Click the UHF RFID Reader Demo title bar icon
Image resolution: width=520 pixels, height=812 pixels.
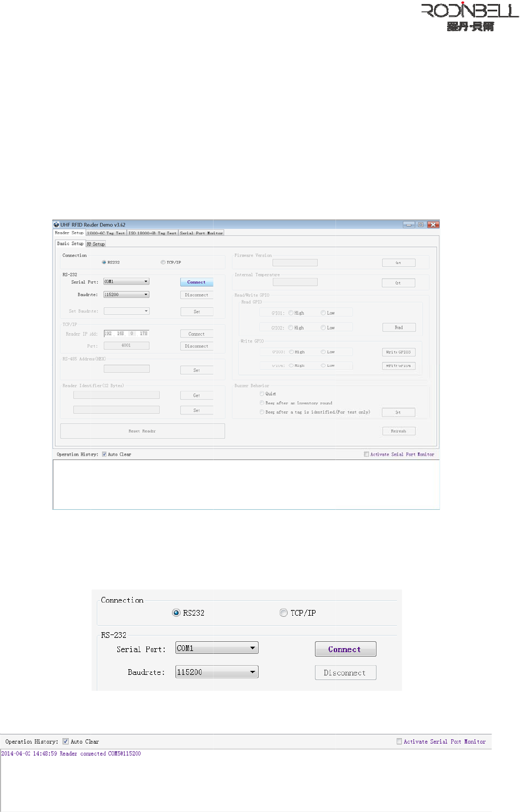coord(56,225)
